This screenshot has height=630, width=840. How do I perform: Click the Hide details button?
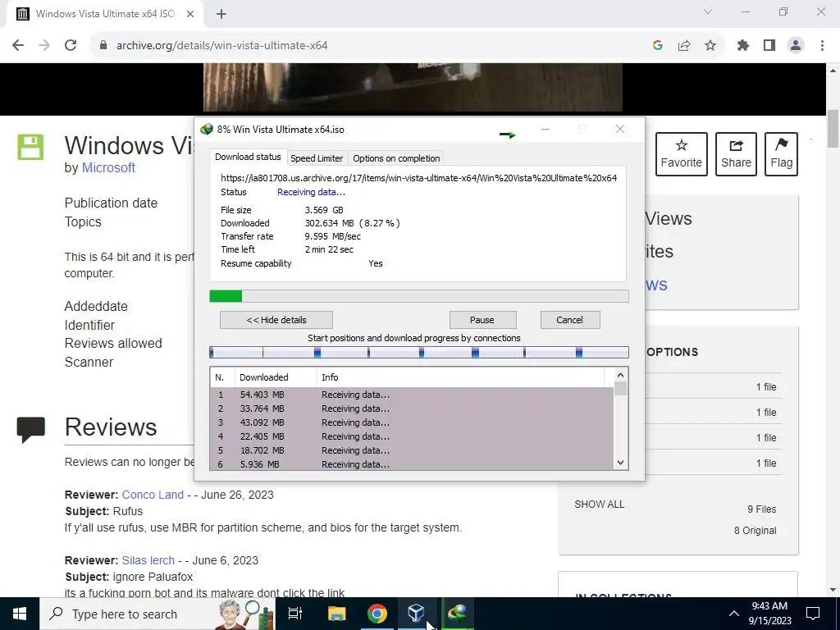(x=276, y=320)
